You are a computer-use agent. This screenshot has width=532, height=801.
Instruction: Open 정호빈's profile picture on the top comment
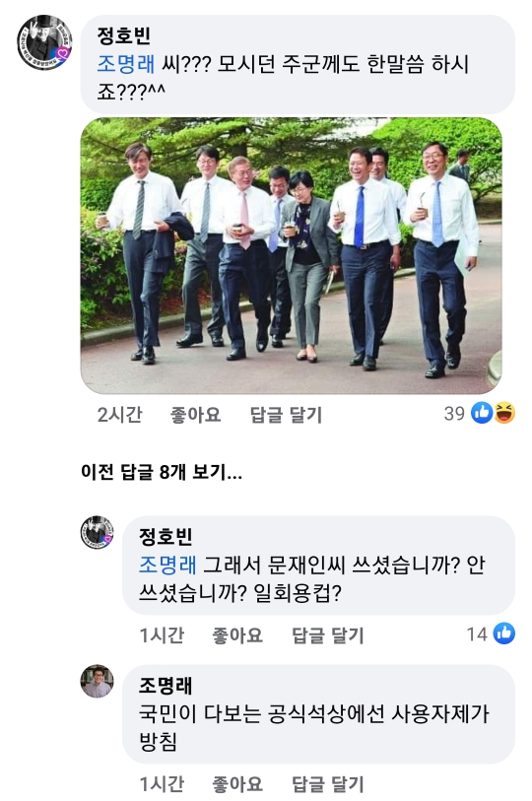pyautogui.click(x=44, y=42)
